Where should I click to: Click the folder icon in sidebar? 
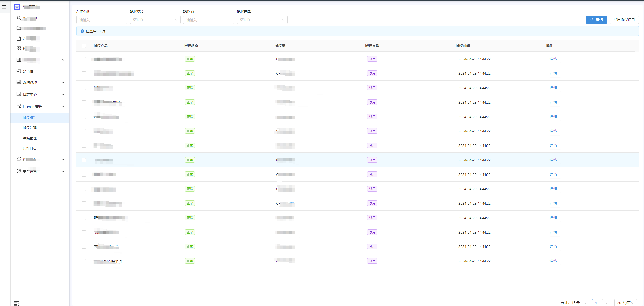tap(19, 28)
